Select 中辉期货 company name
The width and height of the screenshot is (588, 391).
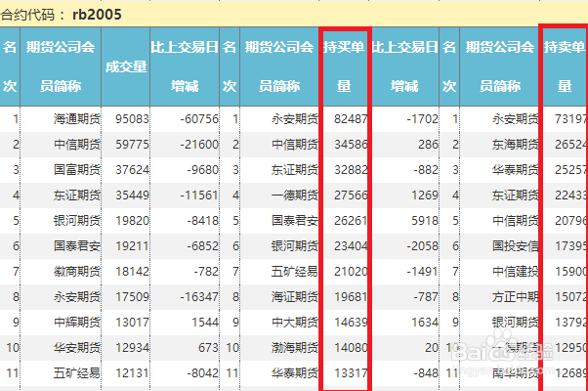pos(77,322)
